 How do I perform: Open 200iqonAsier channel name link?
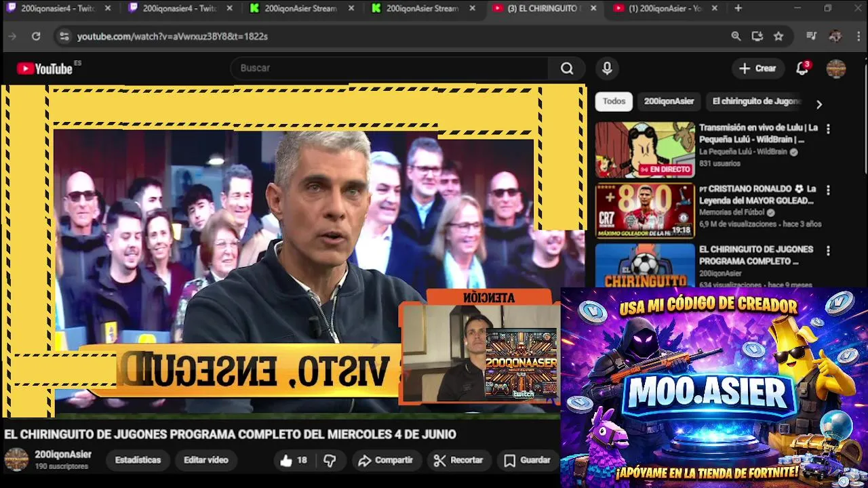tap(63, 455)
